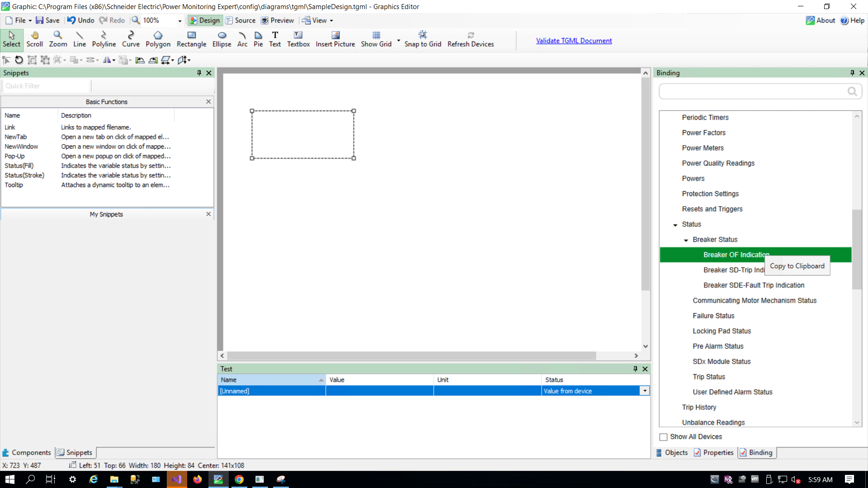Screen dimensions: 868x488
Task: Toggle Snap to Grid
Action: coord(423,39)
